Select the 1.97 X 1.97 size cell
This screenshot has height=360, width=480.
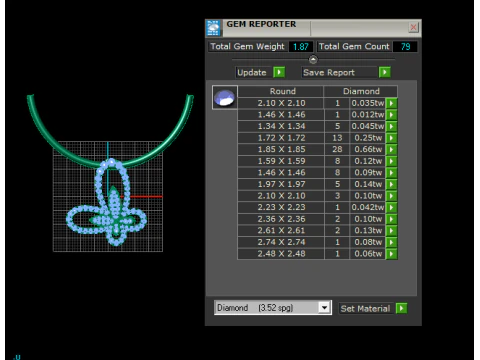pyautogui.click(x=281, y=184)
